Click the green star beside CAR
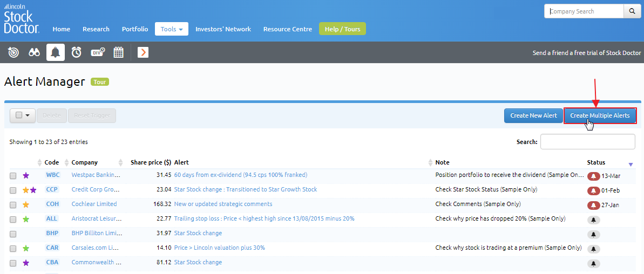The height and width of the screenshot is (274, 644). point(26,248)
